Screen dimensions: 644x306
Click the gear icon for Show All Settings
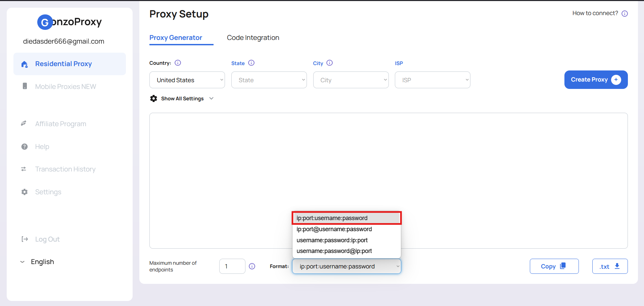153,98
